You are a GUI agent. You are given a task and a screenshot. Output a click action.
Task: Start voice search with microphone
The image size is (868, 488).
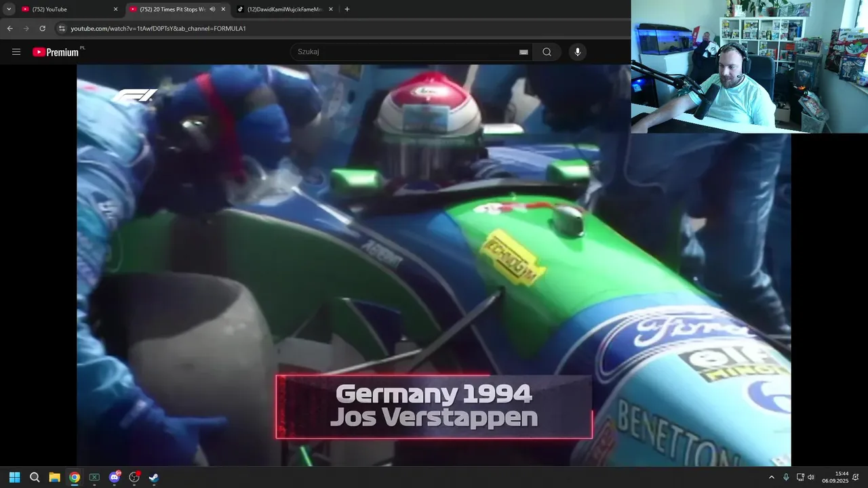578,52
